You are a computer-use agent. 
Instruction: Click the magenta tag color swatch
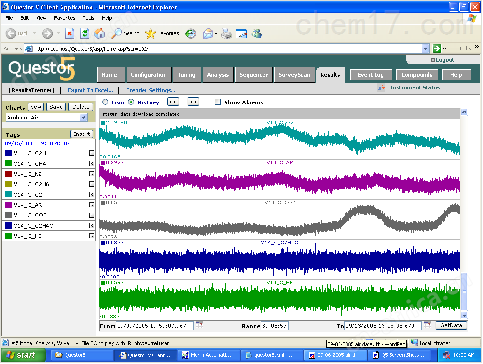8,205
